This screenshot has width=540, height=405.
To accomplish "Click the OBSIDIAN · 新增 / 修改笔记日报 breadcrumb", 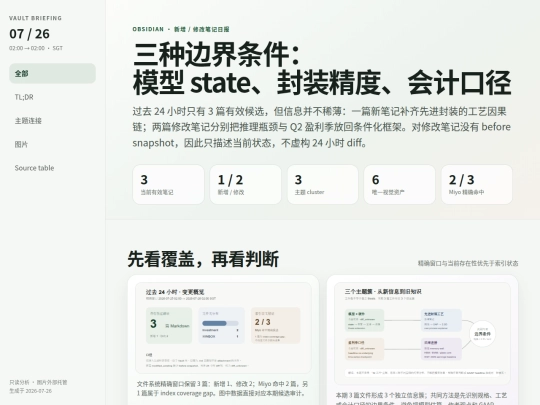I will [181, 29].
